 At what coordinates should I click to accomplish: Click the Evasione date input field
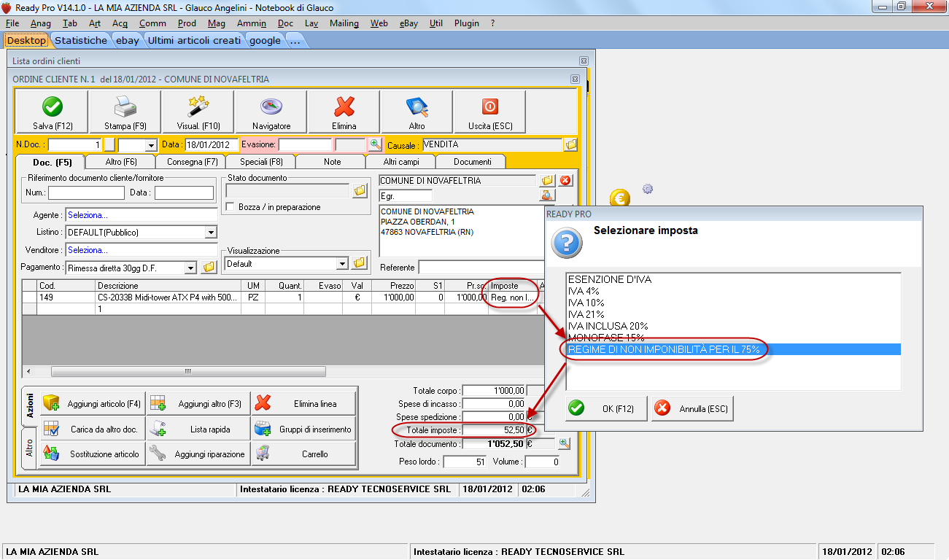click(x=304, y=145)
